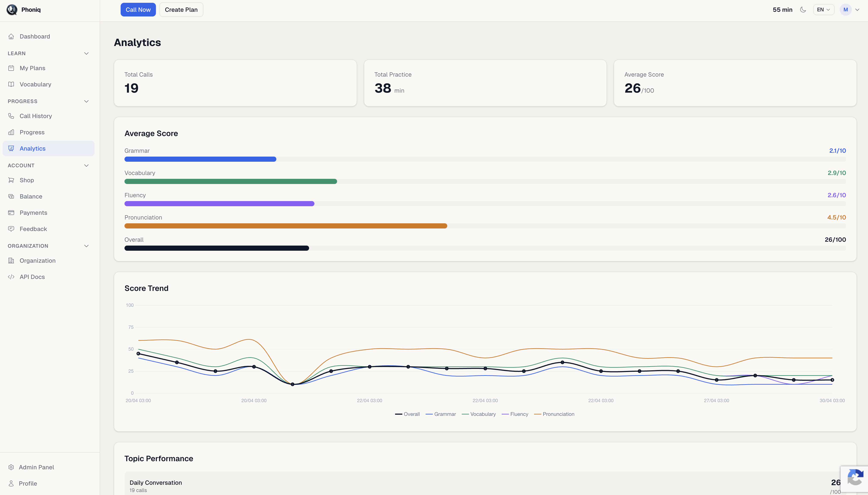Open Call History page
Image resolution: width=868 pixels, height=495 pixels.
click(x=49, y=116)
